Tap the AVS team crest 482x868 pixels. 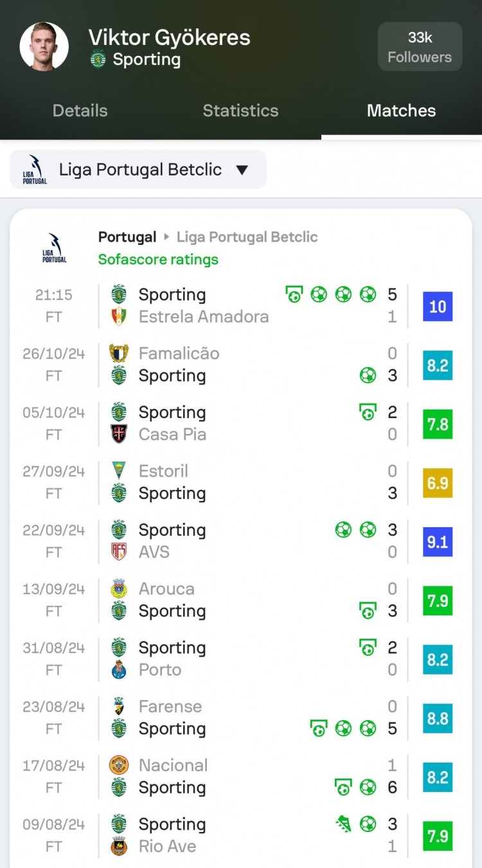pos(119,552)
